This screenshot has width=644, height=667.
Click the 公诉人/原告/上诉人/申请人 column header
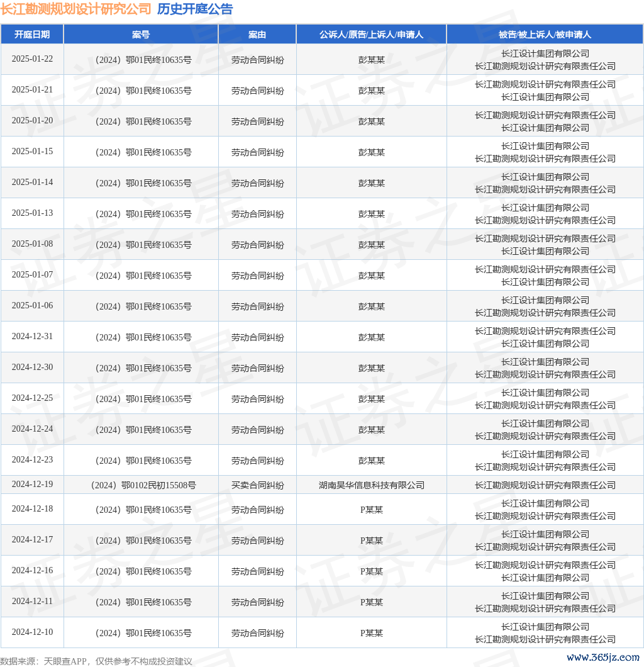click(372, 35)
